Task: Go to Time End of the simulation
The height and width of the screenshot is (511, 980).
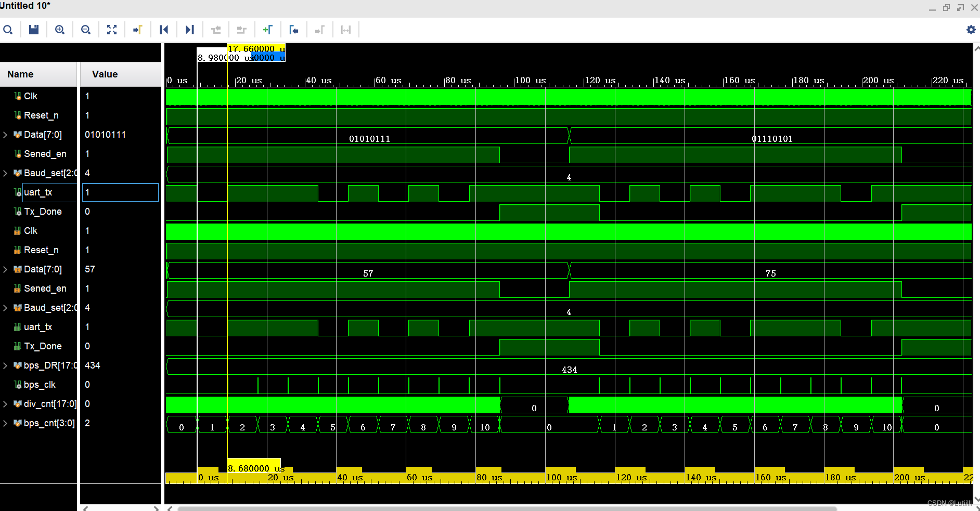Action: (189, 30)
